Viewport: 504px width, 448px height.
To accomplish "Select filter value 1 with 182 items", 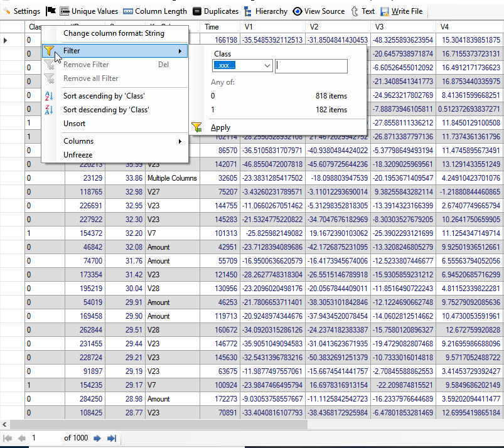I will tap(279, 110).
